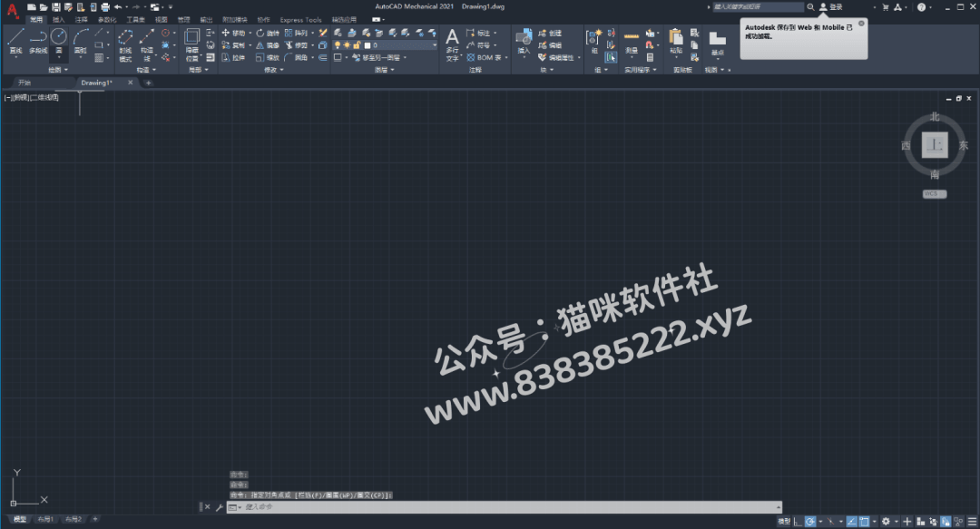Click the Mirror (镜像) tool
Viewport: 980px width, 529px height.
[x=268, y=45]
